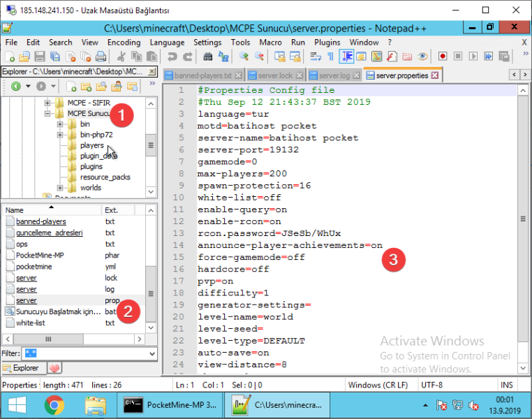The width and height of the screenshot is (532, 419).
Task: Start macro recording with the red record icon
Action: [443, 57]
